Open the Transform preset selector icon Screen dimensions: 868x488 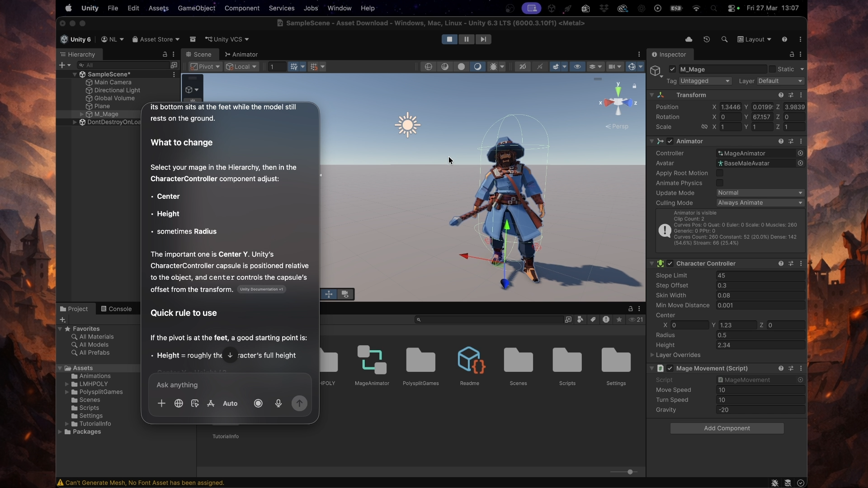coord(791,95)
